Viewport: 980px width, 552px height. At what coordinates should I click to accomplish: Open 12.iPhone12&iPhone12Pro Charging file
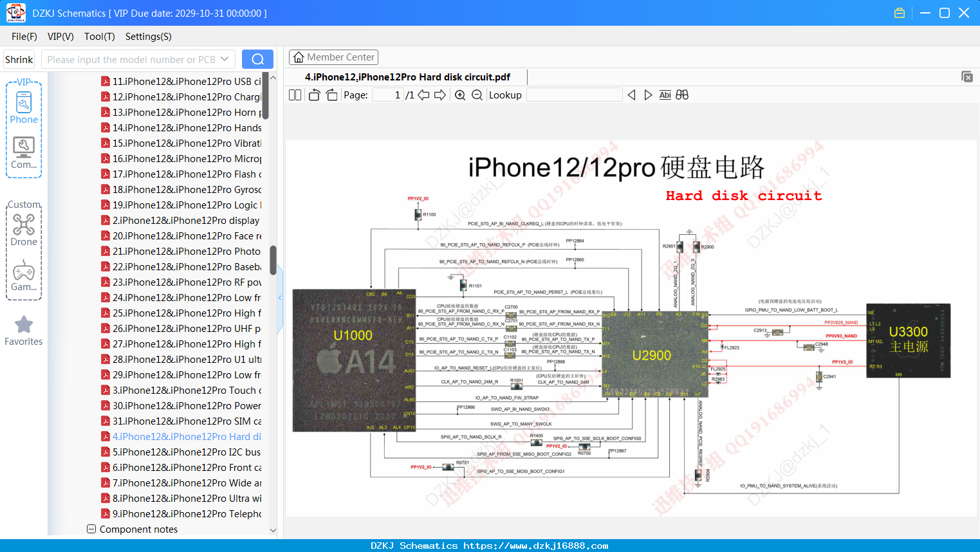[x=181, y=97]
